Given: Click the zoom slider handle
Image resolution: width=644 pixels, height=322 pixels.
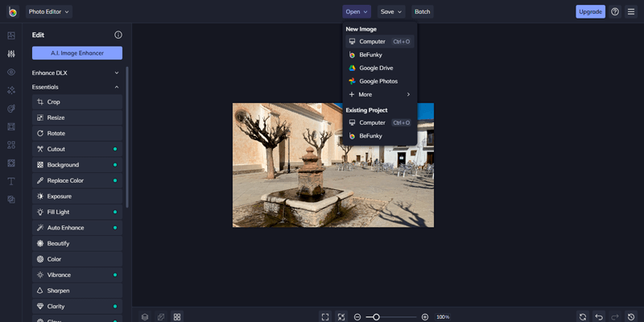Looking at the screenshot, I should pyautogui.click(x=376, y=317).
